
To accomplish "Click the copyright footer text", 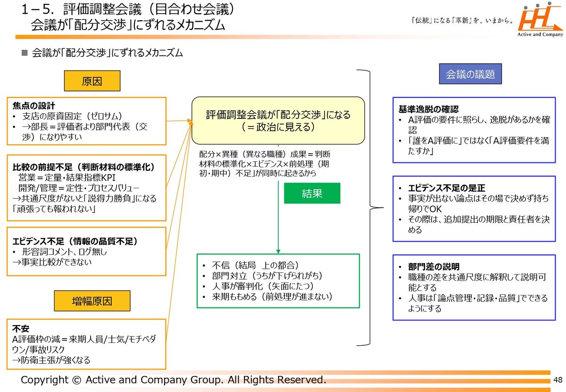I will pyautogui.click(x=174, y=380).
